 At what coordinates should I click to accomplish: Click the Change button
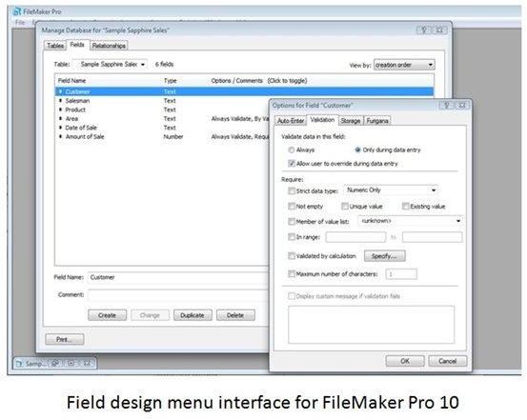coord(150,315)
